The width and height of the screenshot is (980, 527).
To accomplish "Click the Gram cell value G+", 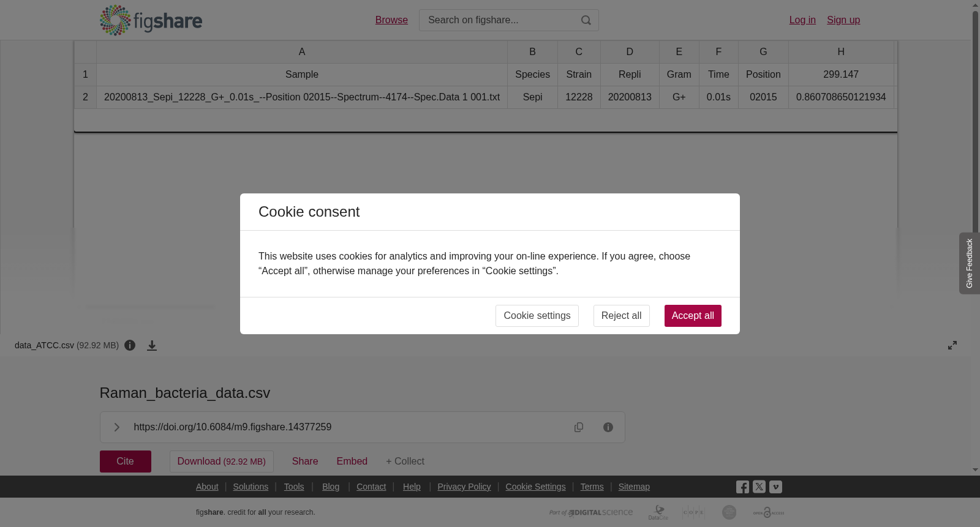I will point(679,97).
